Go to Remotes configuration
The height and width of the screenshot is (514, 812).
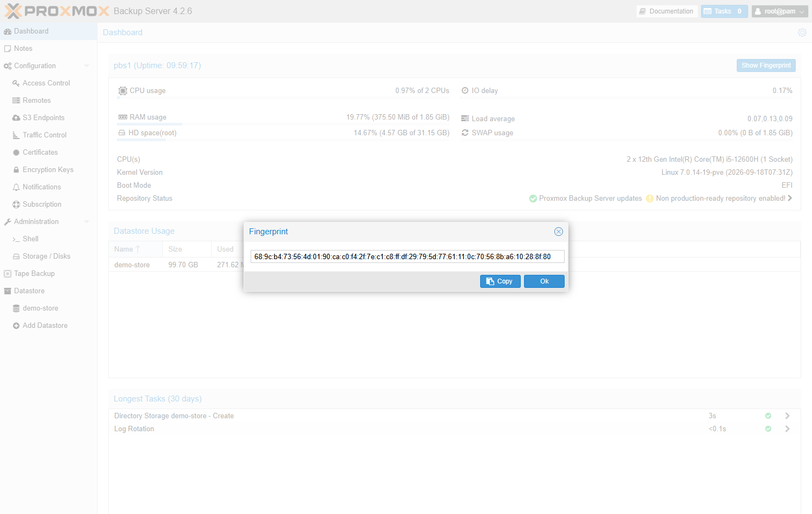point(48,101)
